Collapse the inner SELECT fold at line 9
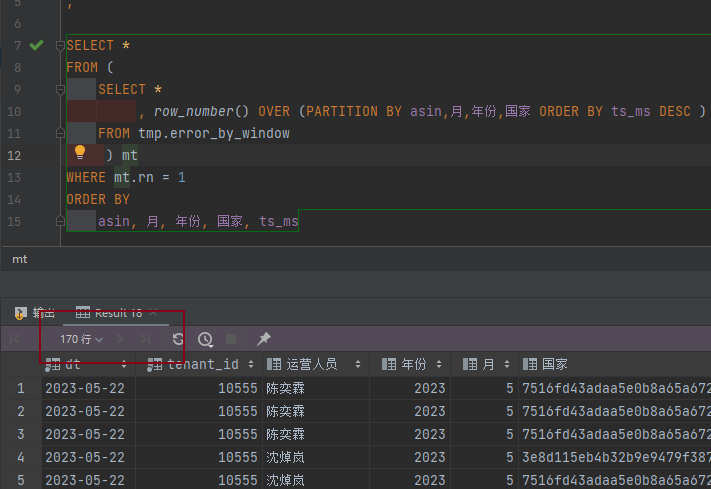This screenshot has height=489, width=711. pos(60,89)
